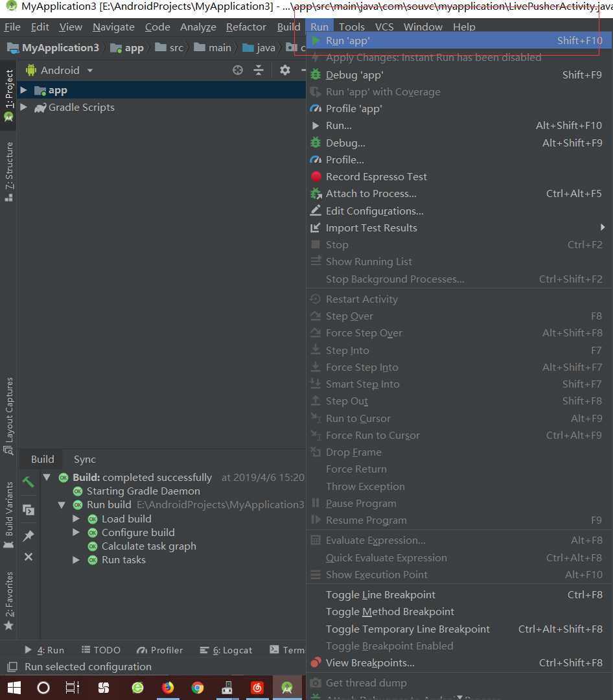
Task: Collapse the Run build node
Action: pos(62,505)
